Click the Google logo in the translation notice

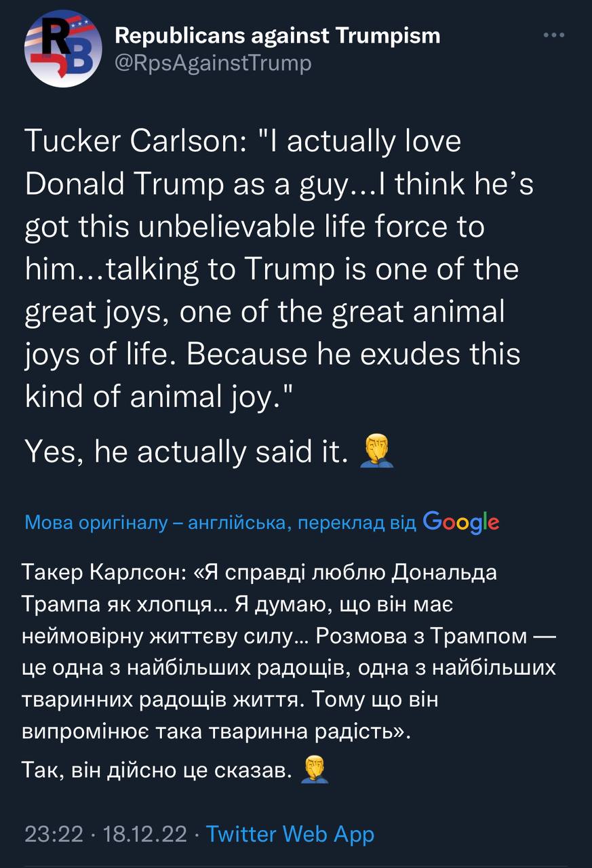click(460, 523)
